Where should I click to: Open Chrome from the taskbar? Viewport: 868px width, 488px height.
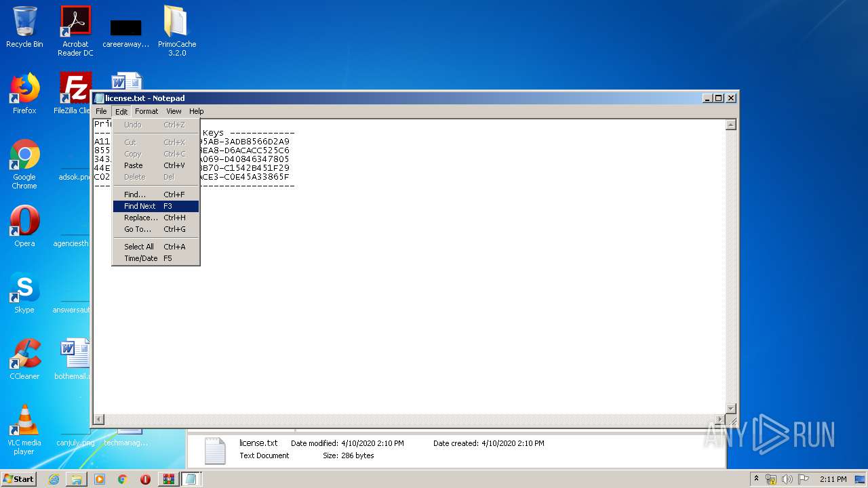123,479
